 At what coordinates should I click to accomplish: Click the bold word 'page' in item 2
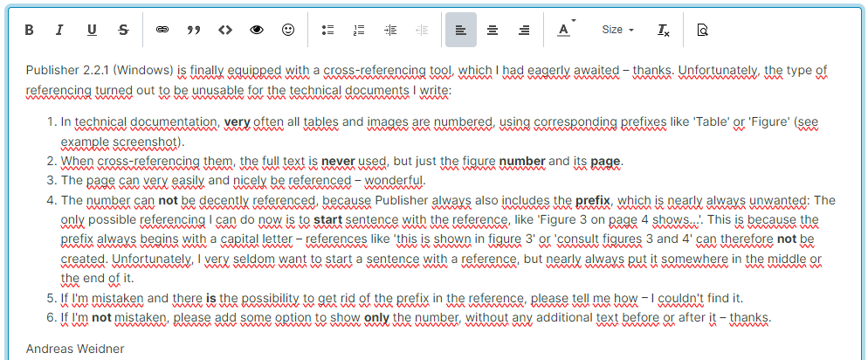tap(605, 162)
